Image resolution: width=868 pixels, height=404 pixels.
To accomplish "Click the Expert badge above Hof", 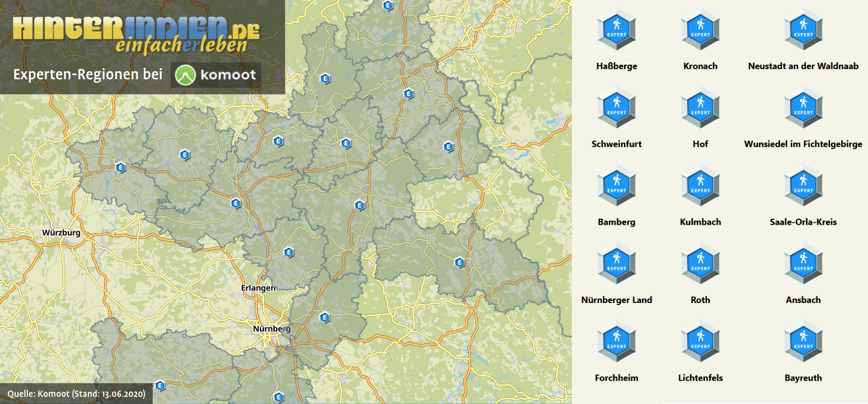I will coord(700,107).
